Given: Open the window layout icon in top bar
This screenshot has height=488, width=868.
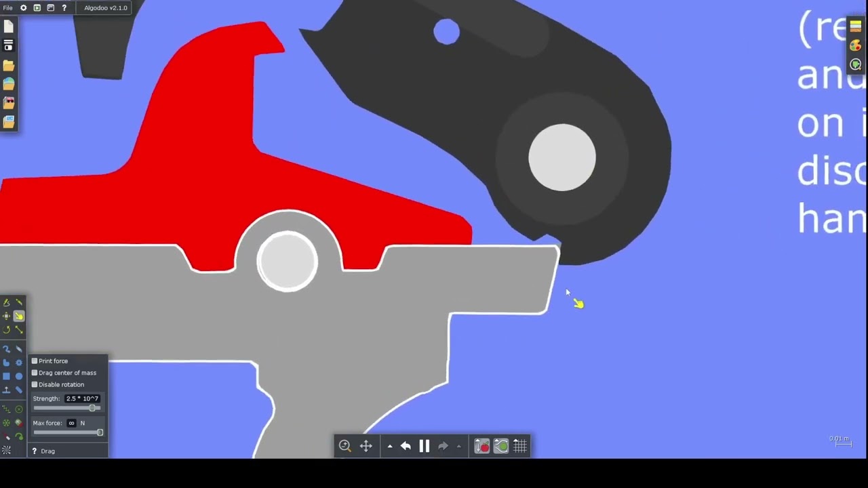Looking at the screenshot, I should point(50,7).
